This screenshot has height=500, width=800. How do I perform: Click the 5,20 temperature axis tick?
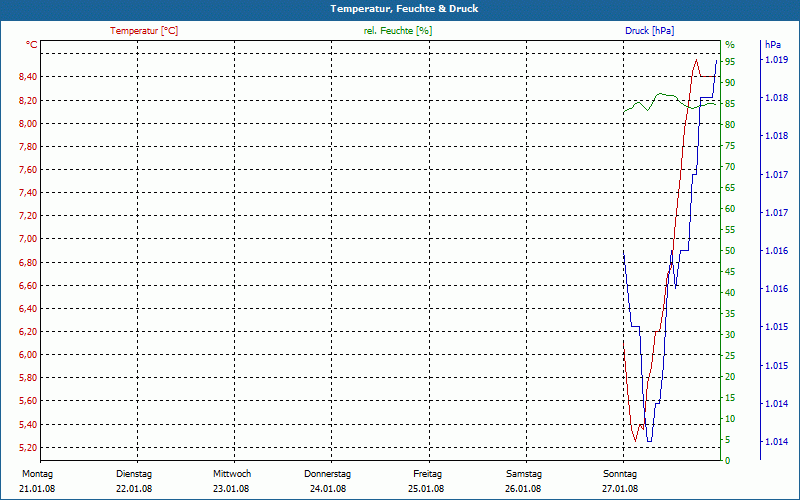(28, 447)
